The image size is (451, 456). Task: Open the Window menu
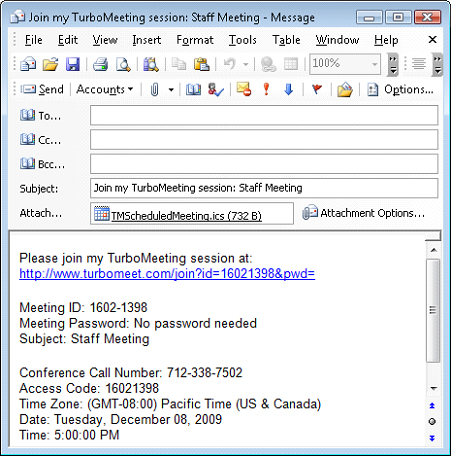pos(337,40)
